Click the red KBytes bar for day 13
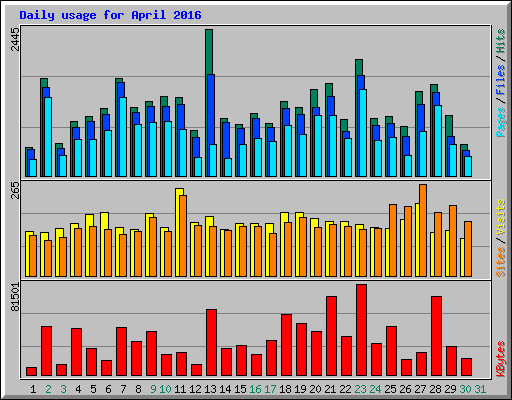This screenshot has height=400, width=512. click(x=212, y=343)
